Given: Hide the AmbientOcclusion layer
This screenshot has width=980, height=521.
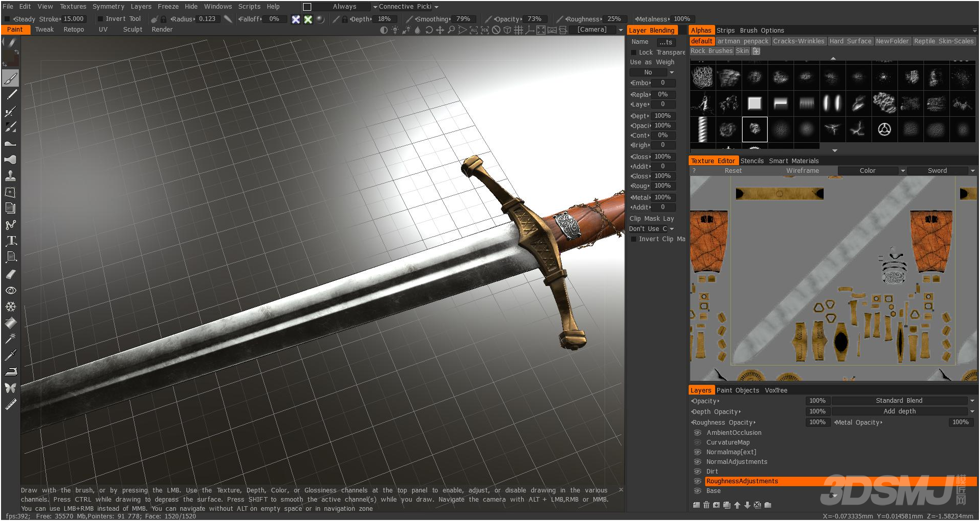Looking at the screenshot, I should [698, 433].
